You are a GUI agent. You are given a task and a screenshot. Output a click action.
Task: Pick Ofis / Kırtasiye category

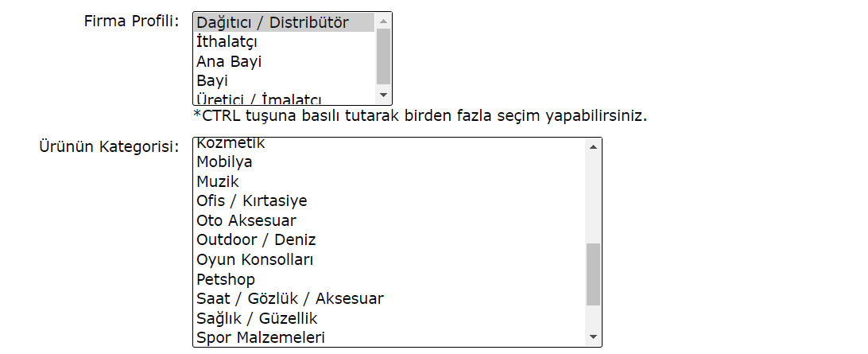pyautogui.click(x=251, y=200)
